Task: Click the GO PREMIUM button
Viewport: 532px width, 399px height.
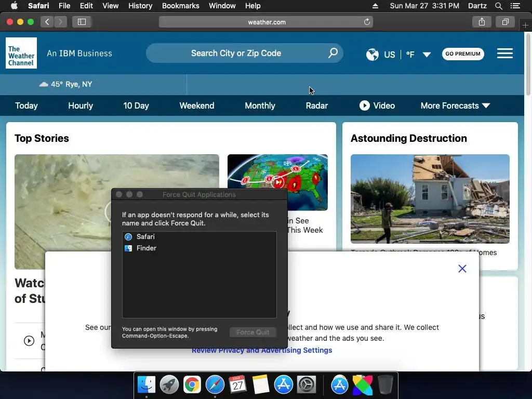Action: pyautogui.click(x=463, y=54)
